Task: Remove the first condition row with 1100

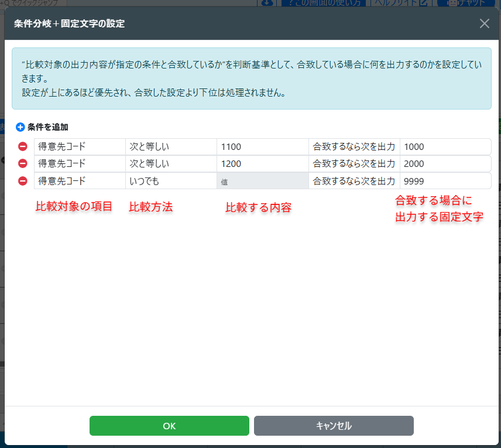Action: tap(23, 147)
